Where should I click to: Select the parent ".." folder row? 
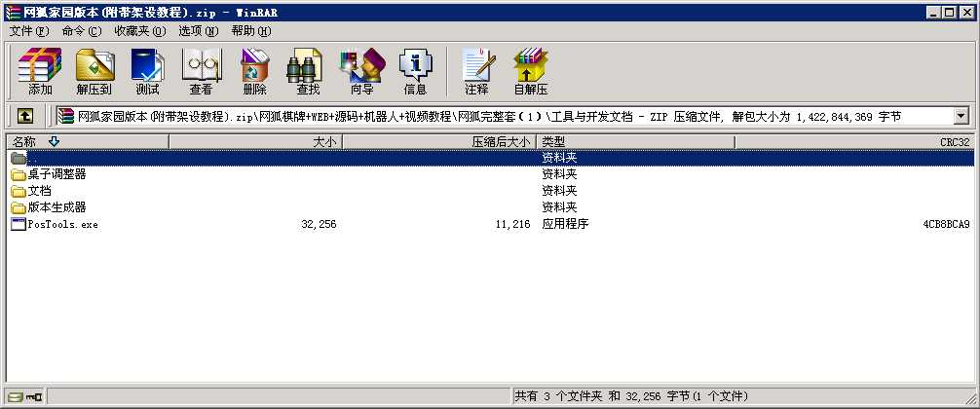(490, 158)
